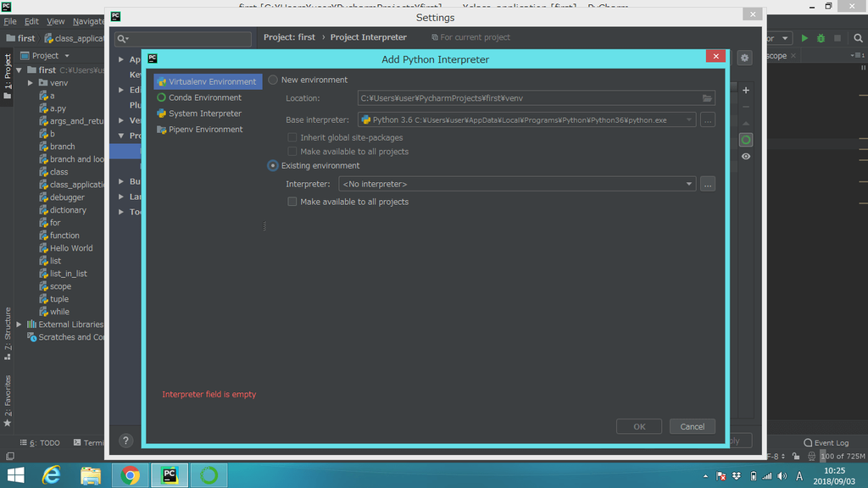
Task: Open list_in_list file in project tree
Action: click(68, 274)
